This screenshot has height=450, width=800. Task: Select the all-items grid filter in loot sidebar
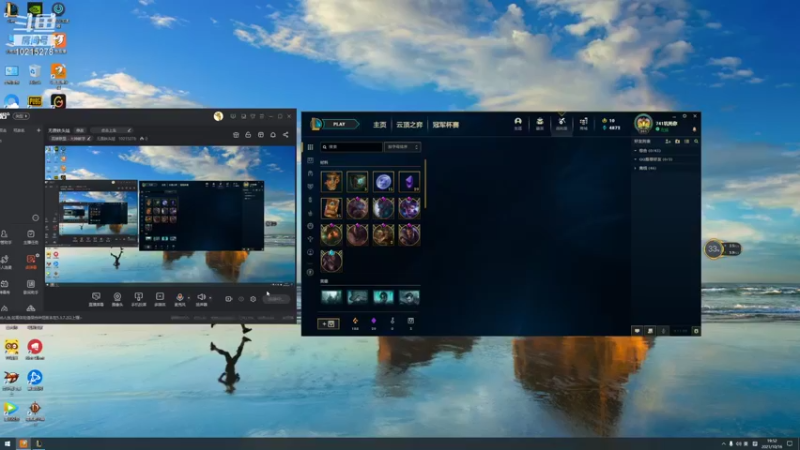click(310, 147)
